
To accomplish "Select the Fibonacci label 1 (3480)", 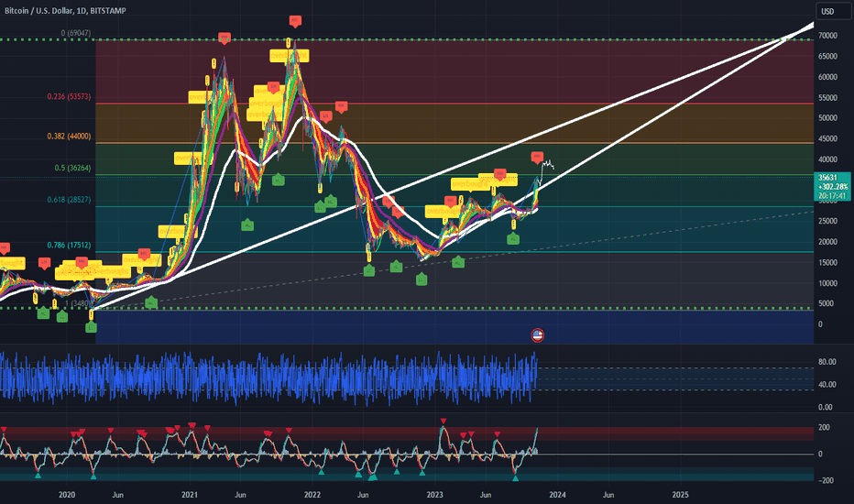I will click(78, 303).
